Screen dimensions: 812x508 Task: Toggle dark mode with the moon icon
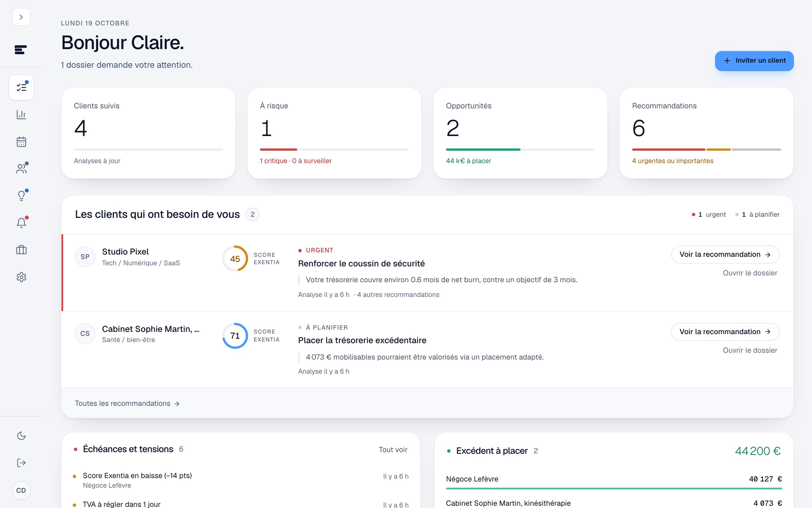21,436
